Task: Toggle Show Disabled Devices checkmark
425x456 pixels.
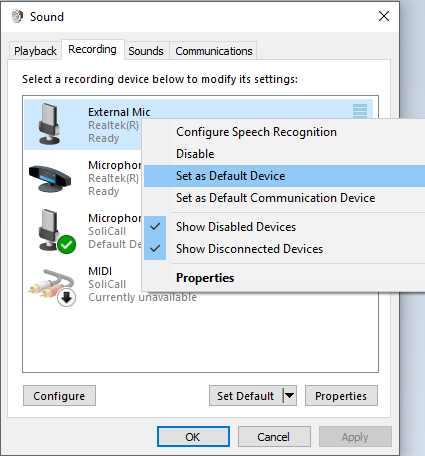Action: pyautogui.click(x=155, y=227)
